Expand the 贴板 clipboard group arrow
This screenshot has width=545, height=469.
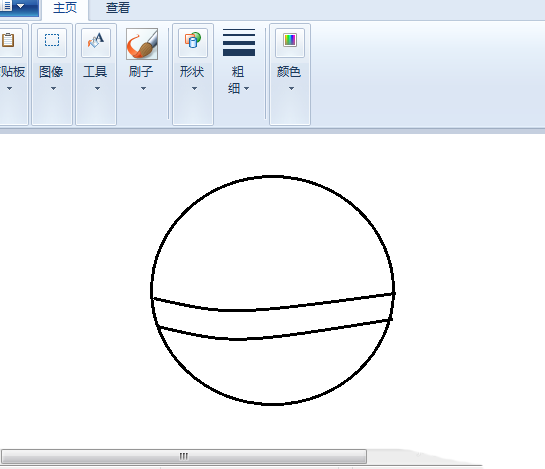[9, 89]
